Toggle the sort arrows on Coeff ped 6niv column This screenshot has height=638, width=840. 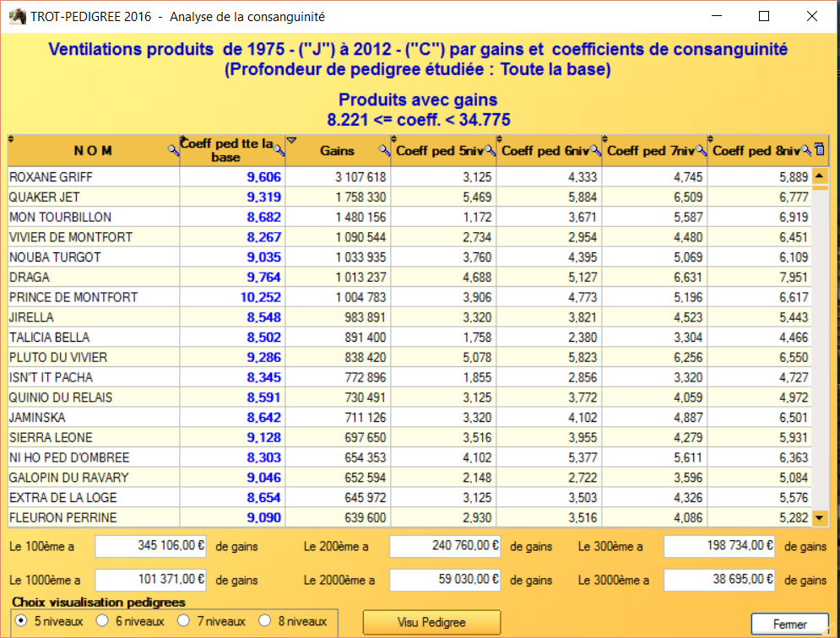click(x=499, y=140)
